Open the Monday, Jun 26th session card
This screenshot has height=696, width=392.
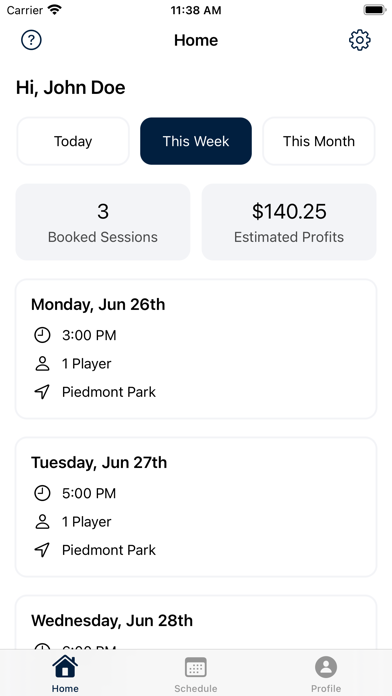(196, 349)
